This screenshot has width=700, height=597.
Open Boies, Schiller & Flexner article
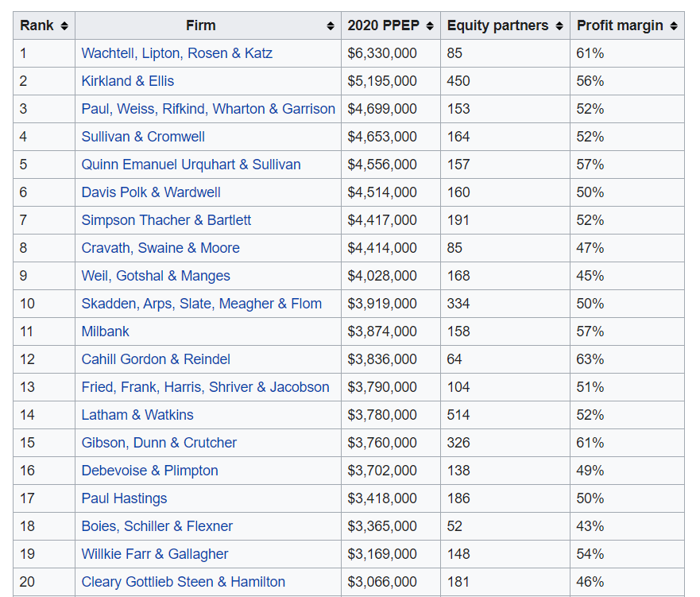(157, 526)
